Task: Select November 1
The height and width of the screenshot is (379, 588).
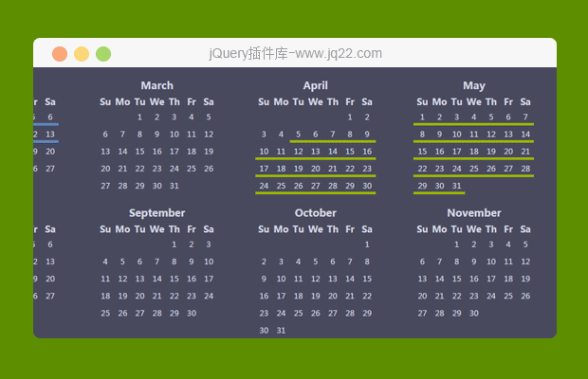Action: tap(457, 244)
